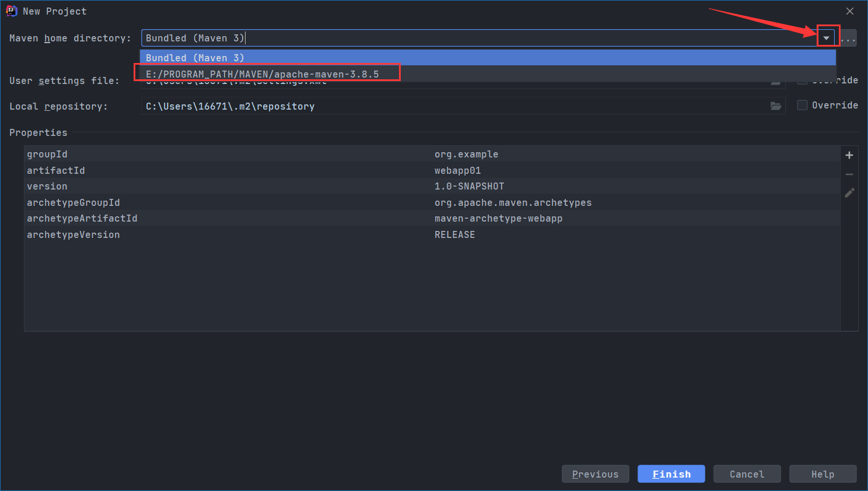Select the archetypeVersion property row
Viewport: 868px width, 491px height.
pyautogui.click(x=432, y=234)
